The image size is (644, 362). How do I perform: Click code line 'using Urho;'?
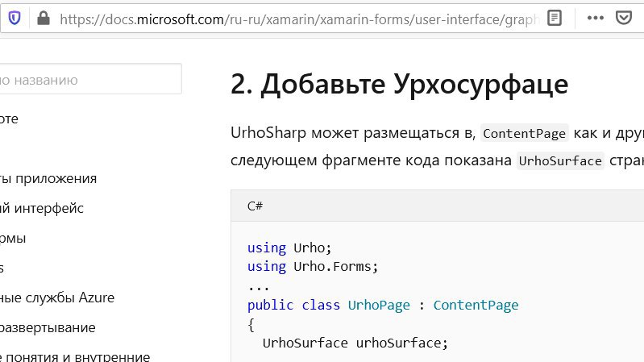289,248
